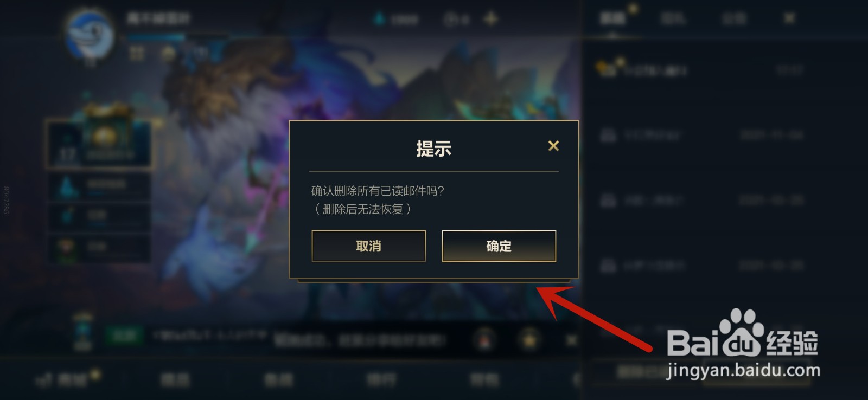Open the grid icon below the player name
868x400 pixels.
tap(137, 53)
